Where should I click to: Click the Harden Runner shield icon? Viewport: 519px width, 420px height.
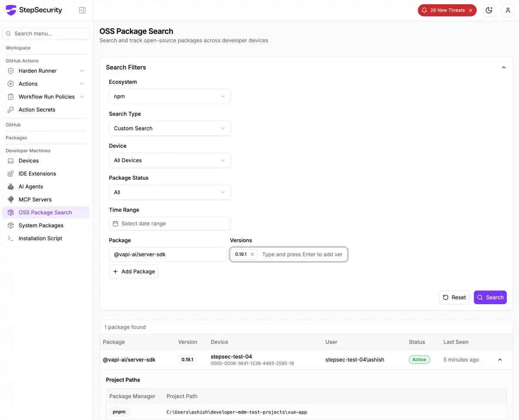point(11,71)
